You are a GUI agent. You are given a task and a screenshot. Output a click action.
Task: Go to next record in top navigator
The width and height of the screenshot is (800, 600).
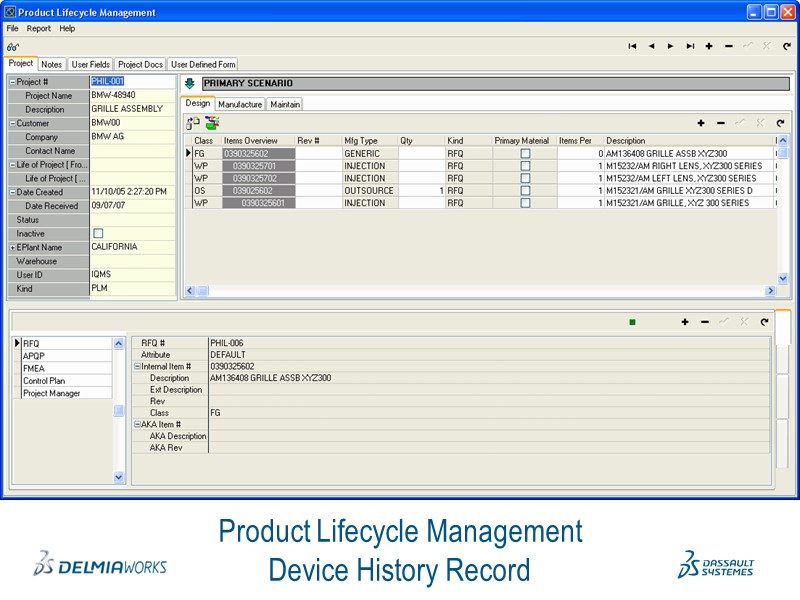(671, 46)
